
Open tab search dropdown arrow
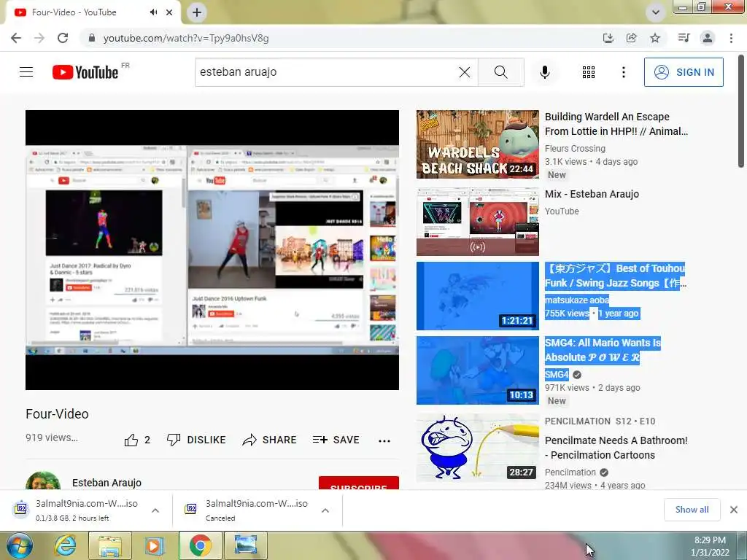coord(656,12)
